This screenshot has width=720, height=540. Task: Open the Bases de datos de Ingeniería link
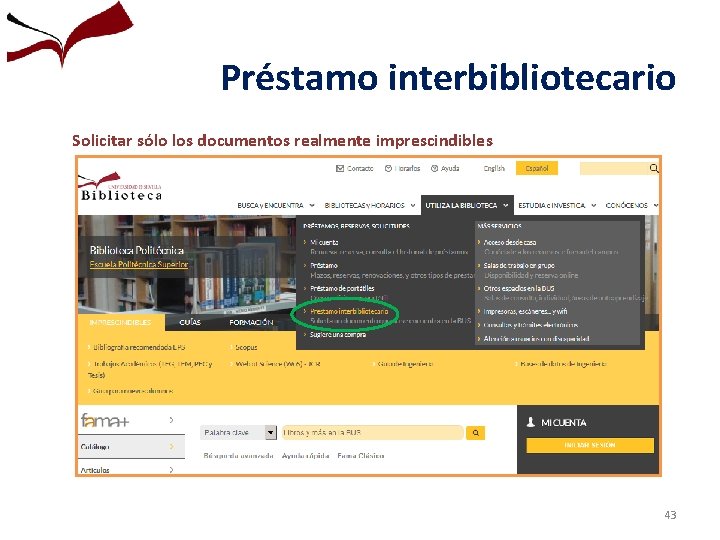point(563,364)
